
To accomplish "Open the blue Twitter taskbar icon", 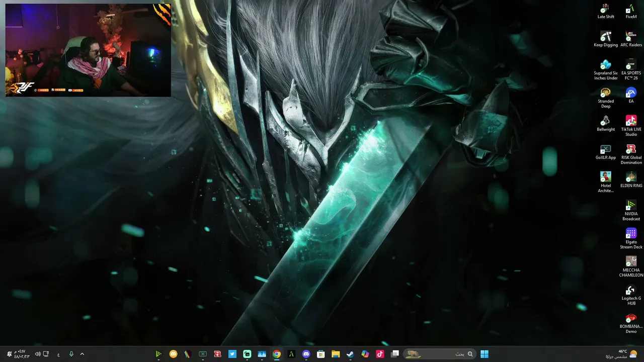I will click(x=232, y=354).
